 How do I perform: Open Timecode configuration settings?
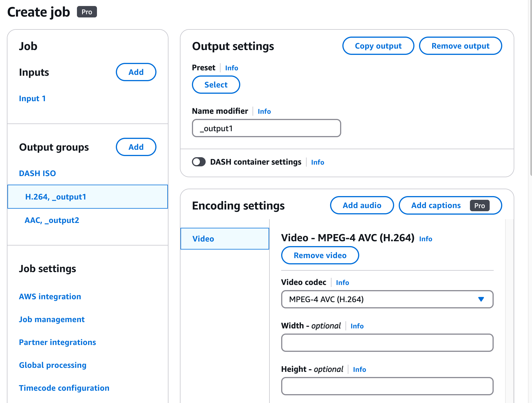[x=64, y=388]
